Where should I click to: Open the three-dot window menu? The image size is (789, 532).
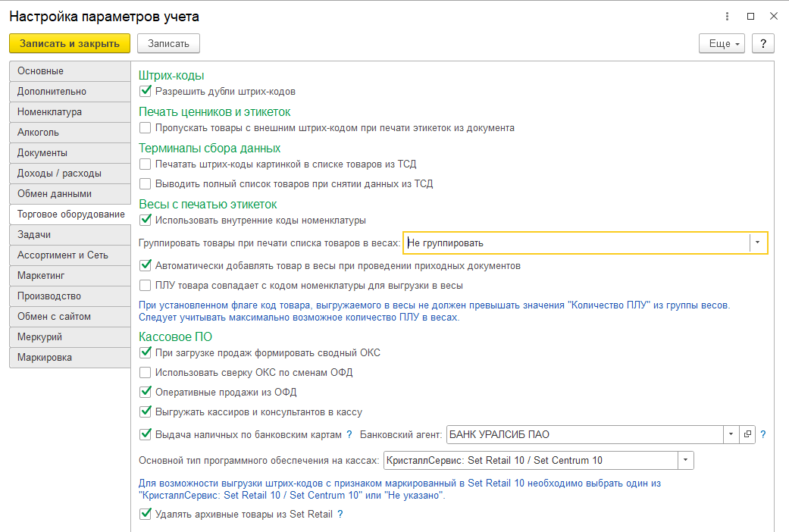pos(728,16)
